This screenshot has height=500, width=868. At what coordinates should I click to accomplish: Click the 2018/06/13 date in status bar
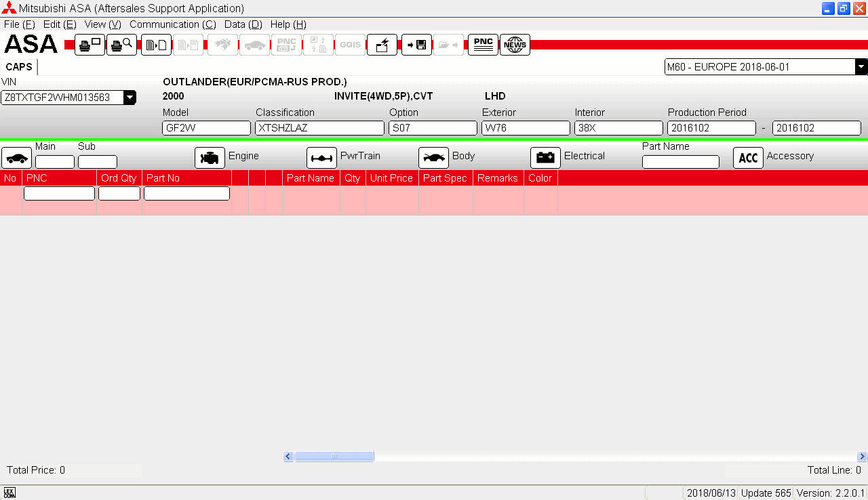point(711,493)
